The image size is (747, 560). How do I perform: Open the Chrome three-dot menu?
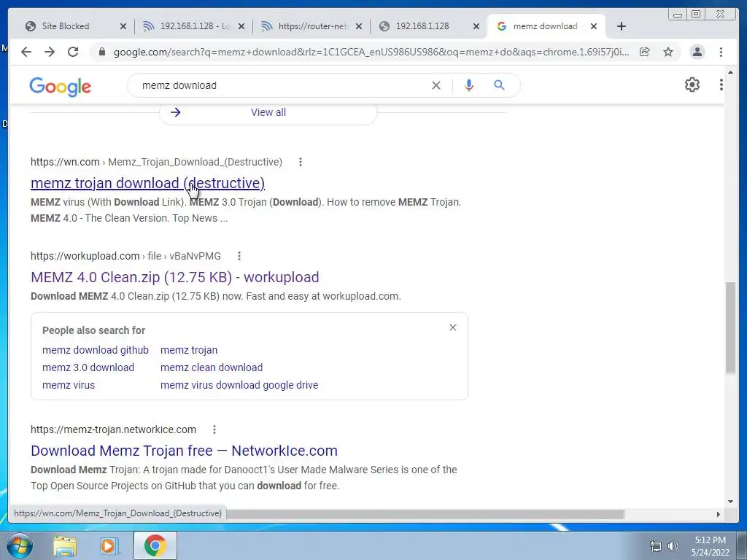(x=721, y=52)
